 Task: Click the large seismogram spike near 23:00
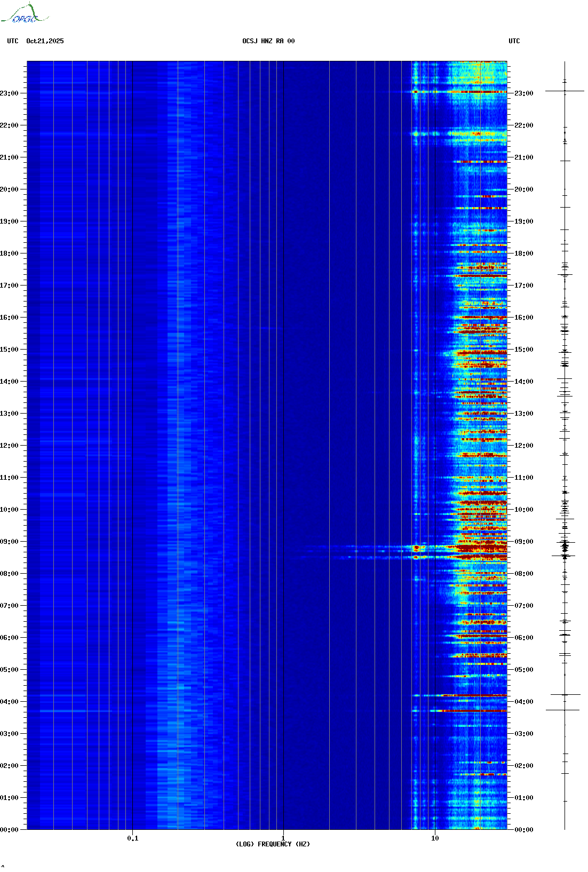[x=565, y=91]
